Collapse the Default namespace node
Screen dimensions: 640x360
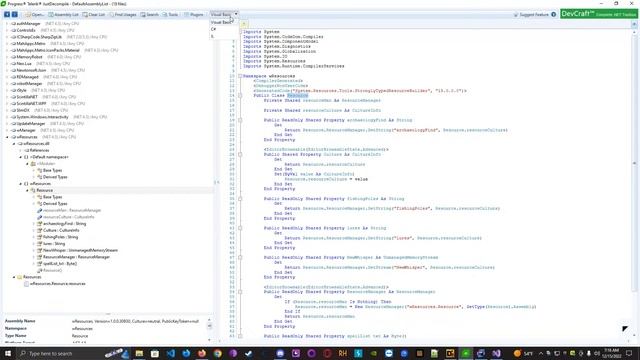click(20, 157)
